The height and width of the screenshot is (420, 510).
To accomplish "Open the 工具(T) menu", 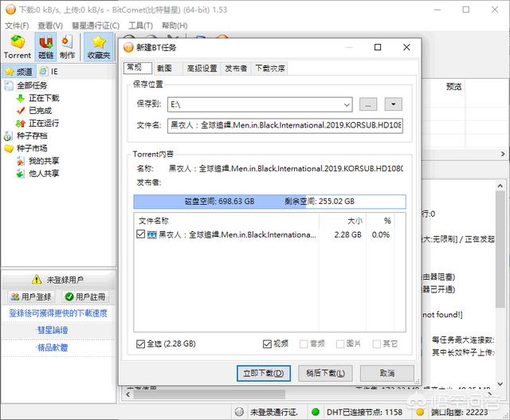I will (x=140, y=26).
